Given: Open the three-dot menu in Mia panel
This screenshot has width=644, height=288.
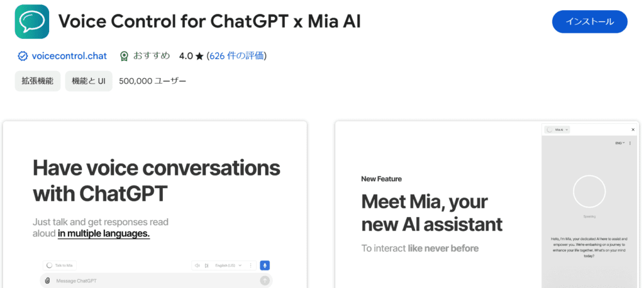Looking at the screenshot, I should pos(631,144).
